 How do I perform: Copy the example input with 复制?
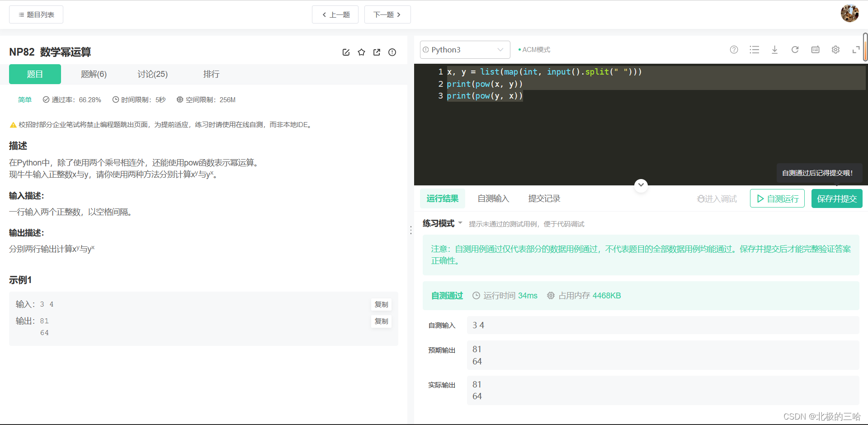[x=381, y=304]
